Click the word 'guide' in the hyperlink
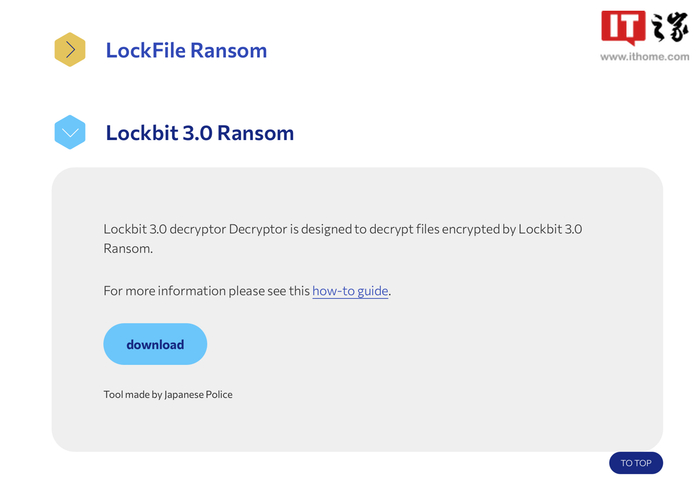The width and height of the screenshot is (700, 487). (369, 291)
